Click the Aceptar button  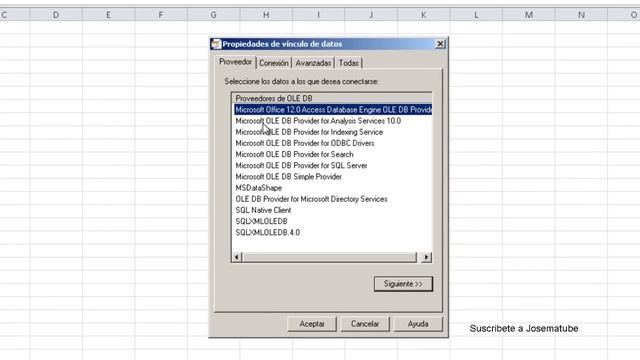pos(312,324)
